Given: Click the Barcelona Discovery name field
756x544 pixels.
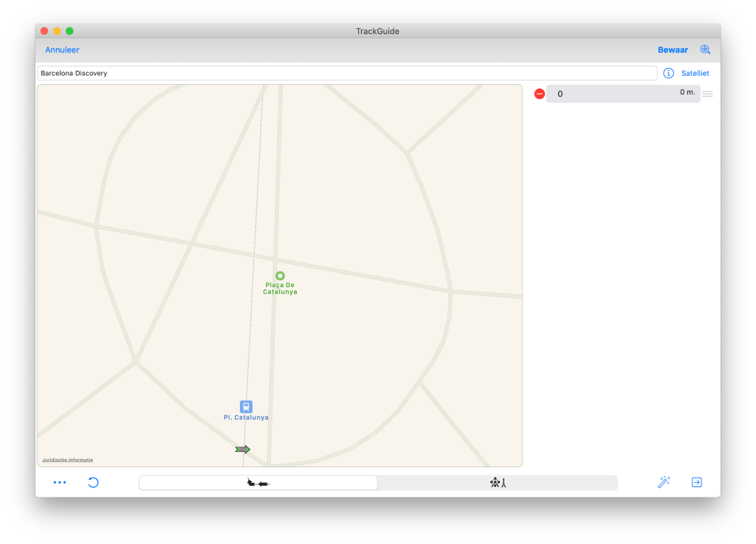Looking at the screenshot, I should pyautogui.click(x=347, y=73).
